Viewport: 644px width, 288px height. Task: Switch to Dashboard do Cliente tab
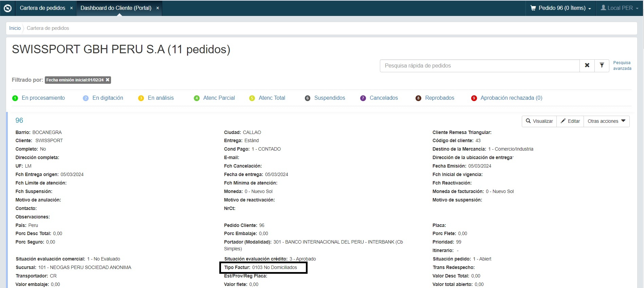click(116, 8)
